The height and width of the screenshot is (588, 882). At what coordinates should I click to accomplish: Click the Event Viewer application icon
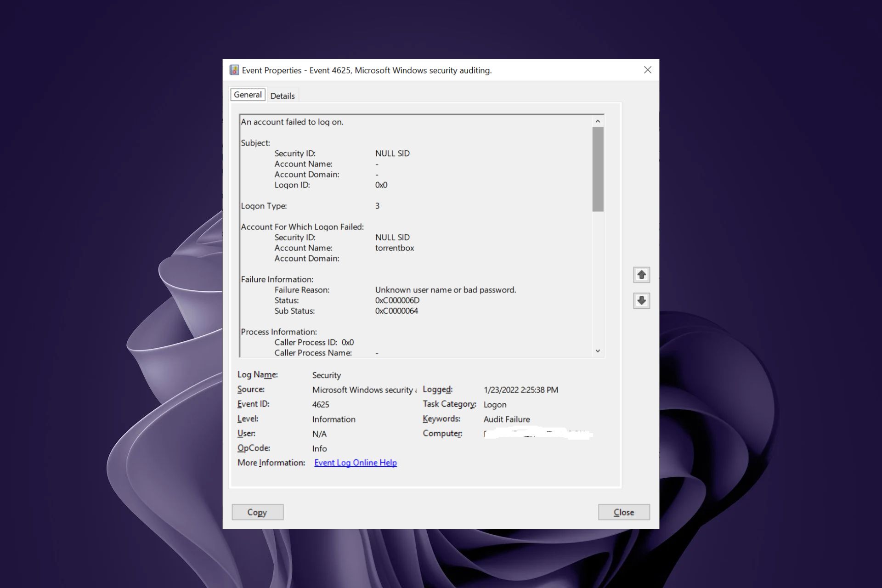pyautogui.click(x=235, y=69)
